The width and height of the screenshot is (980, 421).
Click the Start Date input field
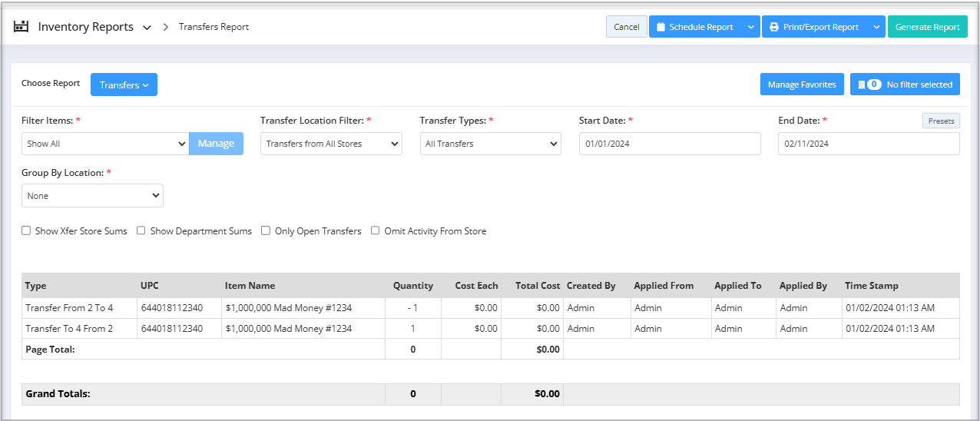pyautogui.click(x=670, y=144)
